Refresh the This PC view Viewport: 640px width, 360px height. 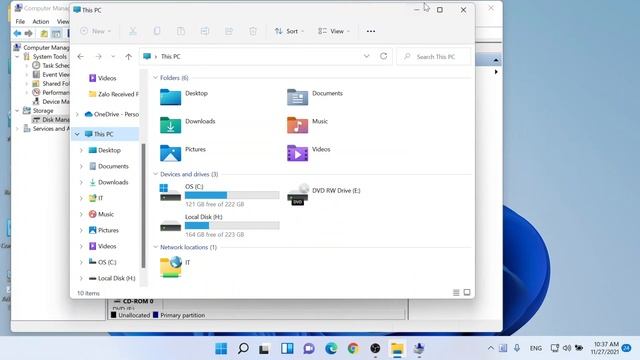(x=383, y=56)
